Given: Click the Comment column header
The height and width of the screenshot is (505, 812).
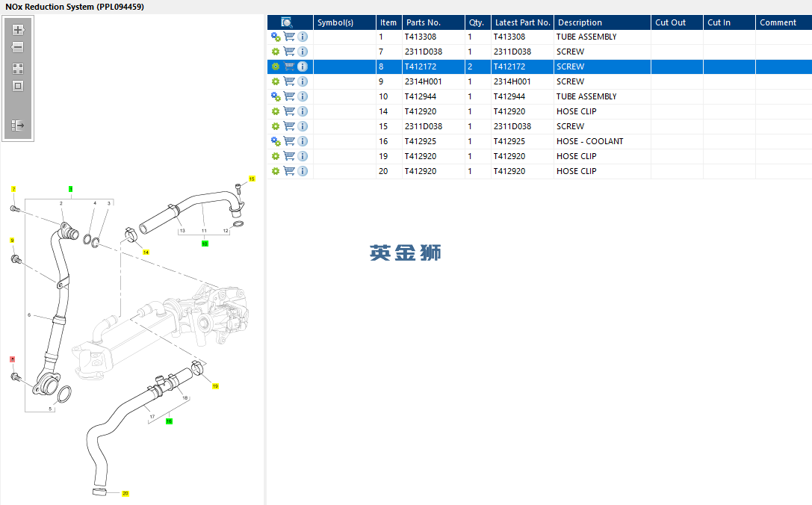Looking at the screenshot, I should coord(784,22).
